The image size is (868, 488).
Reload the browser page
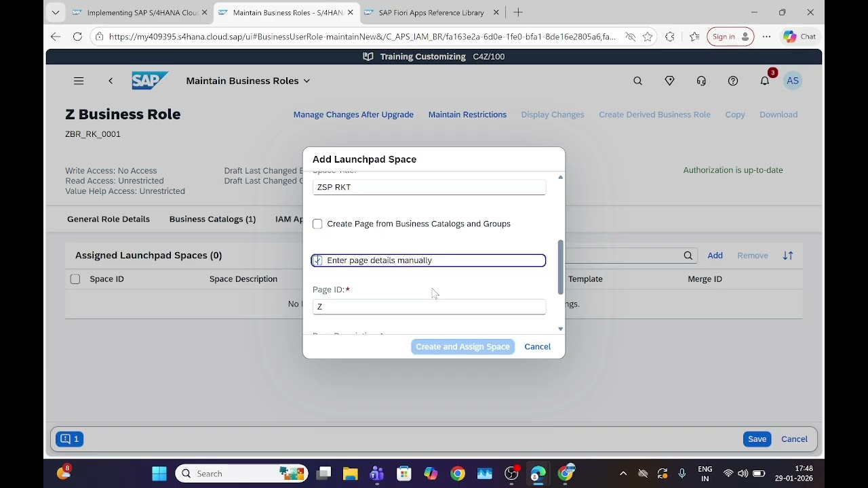pyautogui.click(x=77, y=37)
